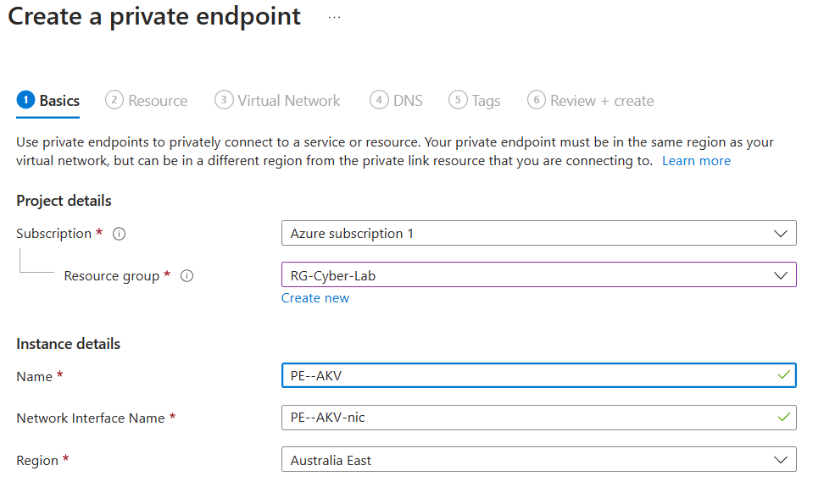The width and height of the screenshot is (835, 504).
Task: Click the step 1 Basics circle icon
Action: pyautogui.click(x=25, y=100)
